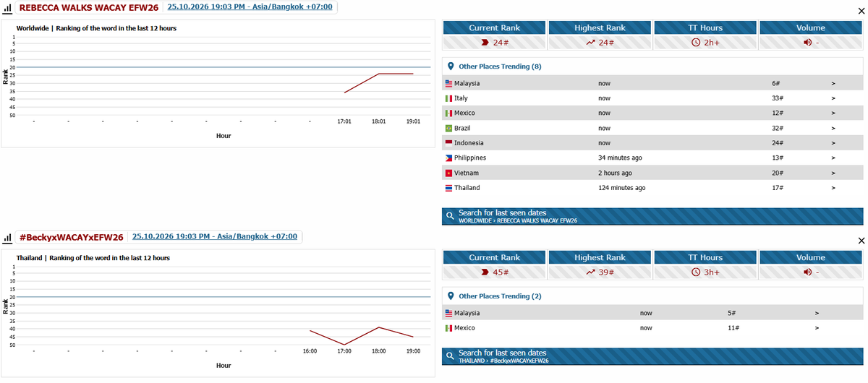Open the #BeckyxWACAYxEFW26 title link
The image size is (868, 383).
(72, 237)
